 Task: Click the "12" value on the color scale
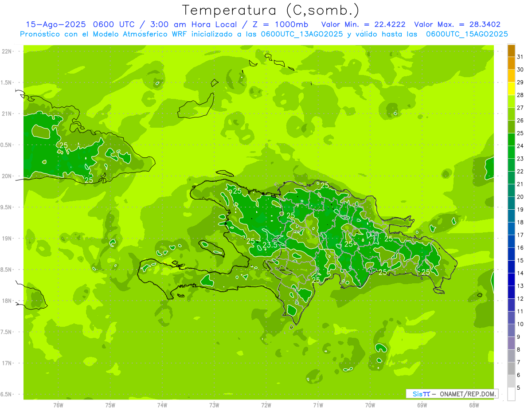[x=520, y=299]
